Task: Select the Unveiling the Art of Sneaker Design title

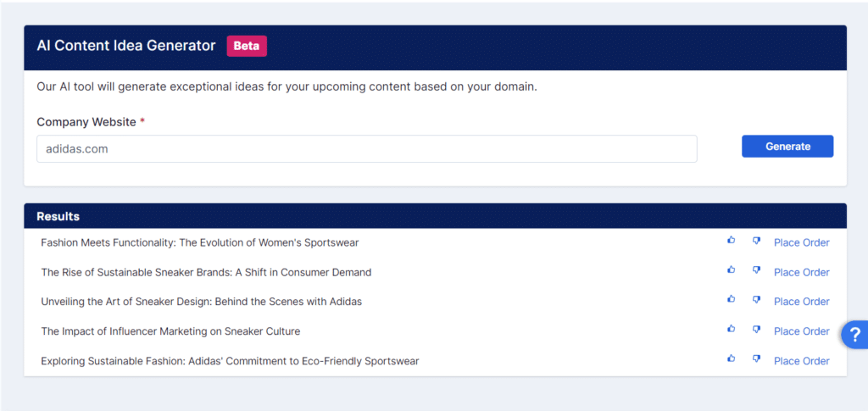Action: pos(201,302)
